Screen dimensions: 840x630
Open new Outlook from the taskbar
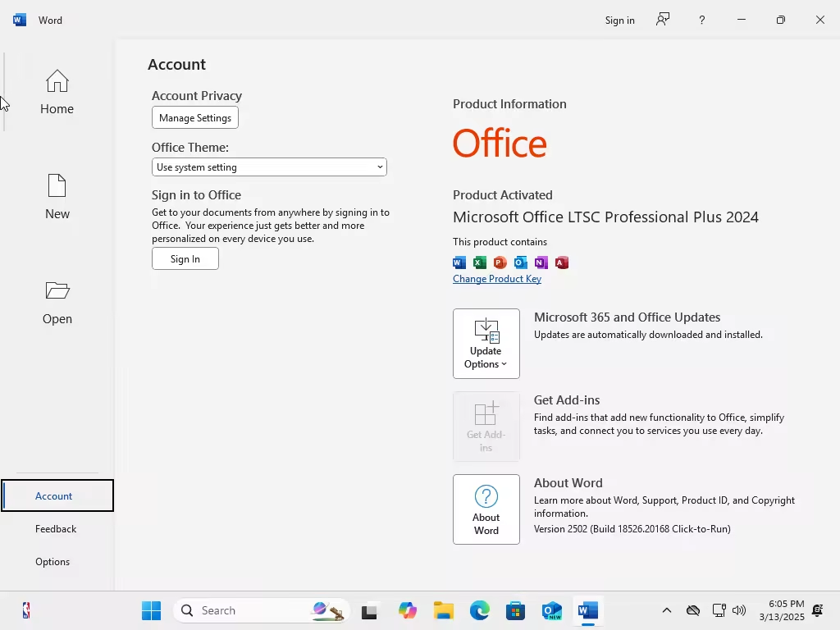(552, 610)
